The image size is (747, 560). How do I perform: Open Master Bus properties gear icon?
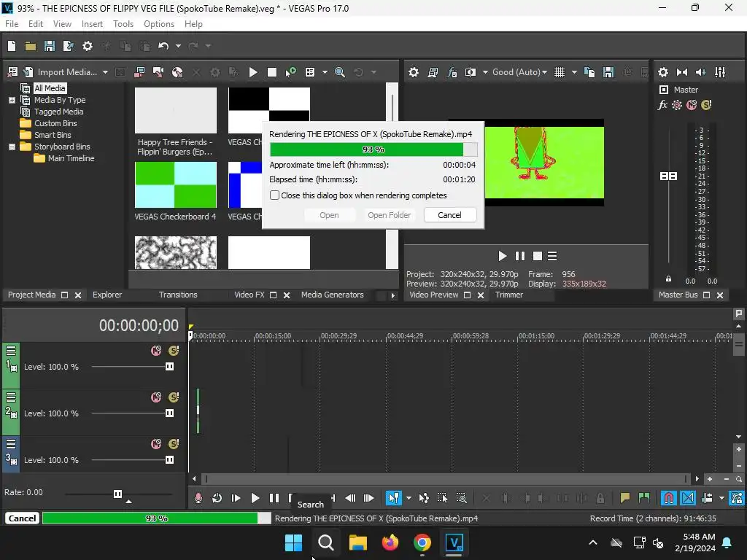pos(662,72)
